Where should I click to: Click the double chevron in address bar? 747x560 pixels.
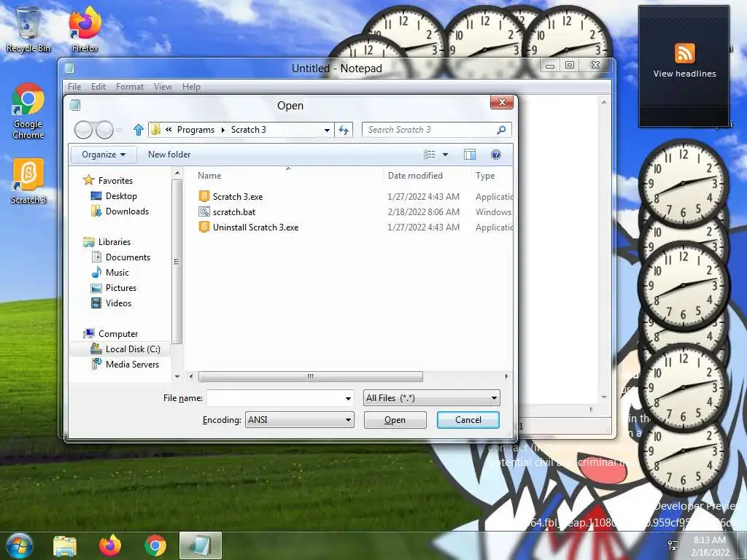click(x=169, y=130)
